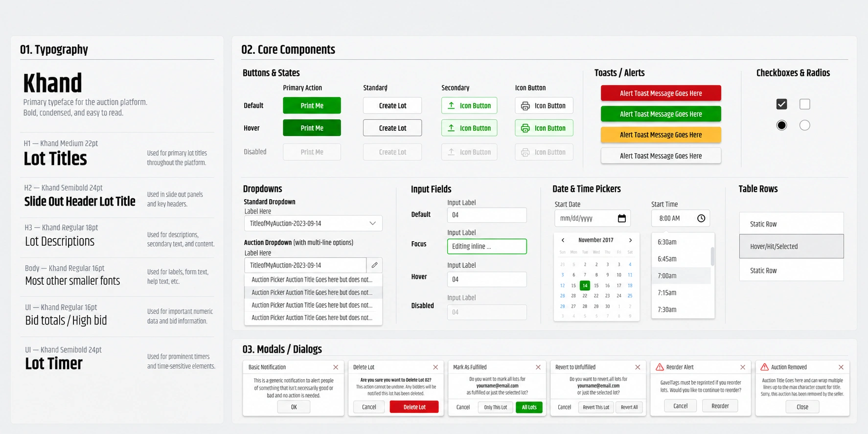
Task: Click the time list scrollbar
Action: [x=712, y=257]
